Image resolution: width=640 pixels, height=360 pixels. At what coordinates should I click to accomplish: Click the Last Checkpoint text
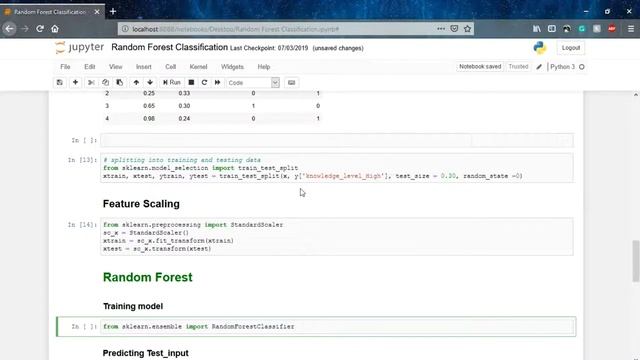point(269,48)
